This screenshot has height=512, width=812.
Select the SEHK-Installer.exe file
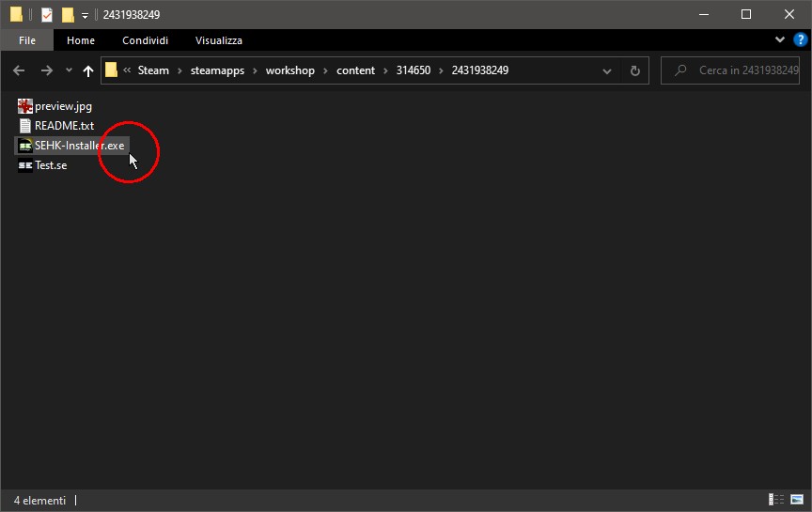pos(79,146)
